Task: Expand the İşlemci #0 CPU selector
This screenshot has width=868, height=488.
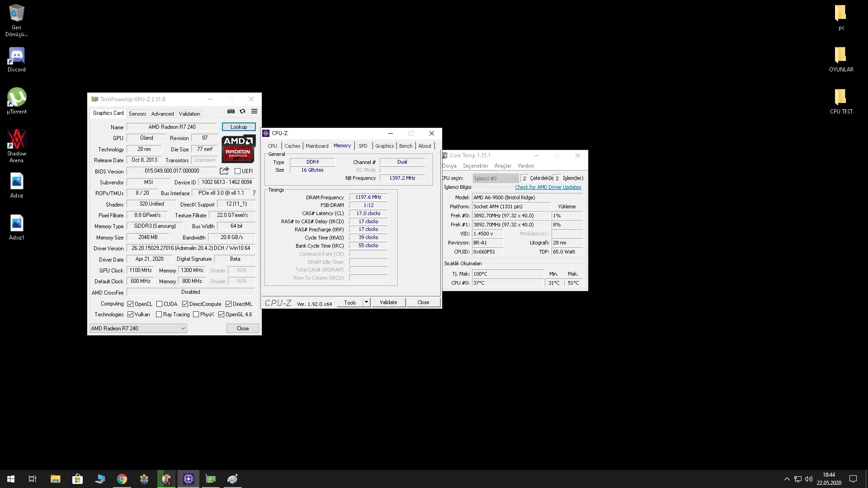Action: pos(514,178)
